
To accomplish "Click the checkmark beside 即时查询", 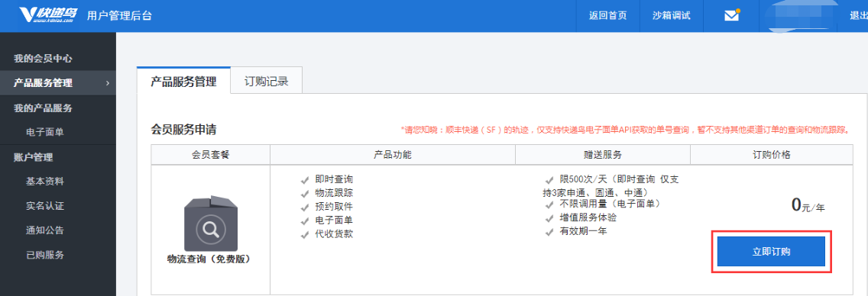I will (304, 180).
